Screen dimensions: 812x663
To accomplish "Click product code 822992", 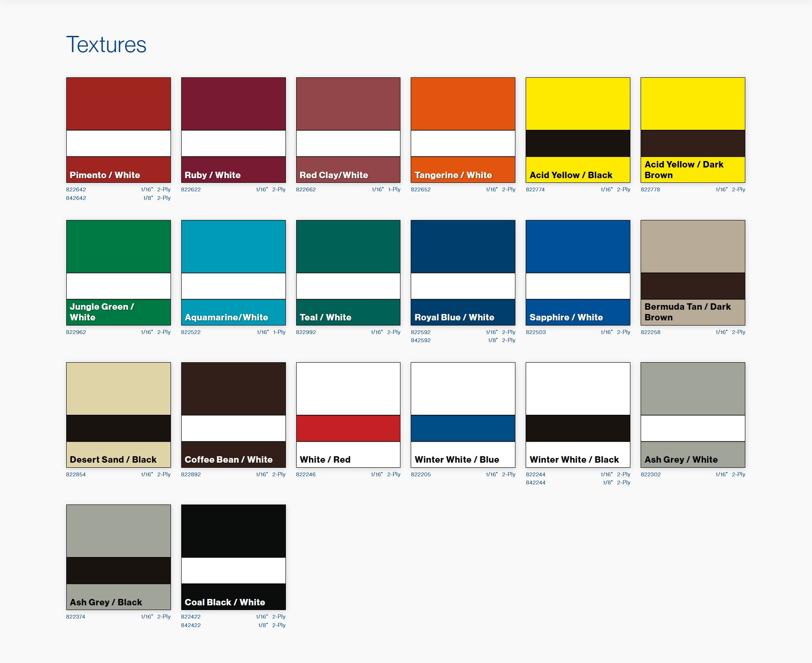I will (306, 332).
